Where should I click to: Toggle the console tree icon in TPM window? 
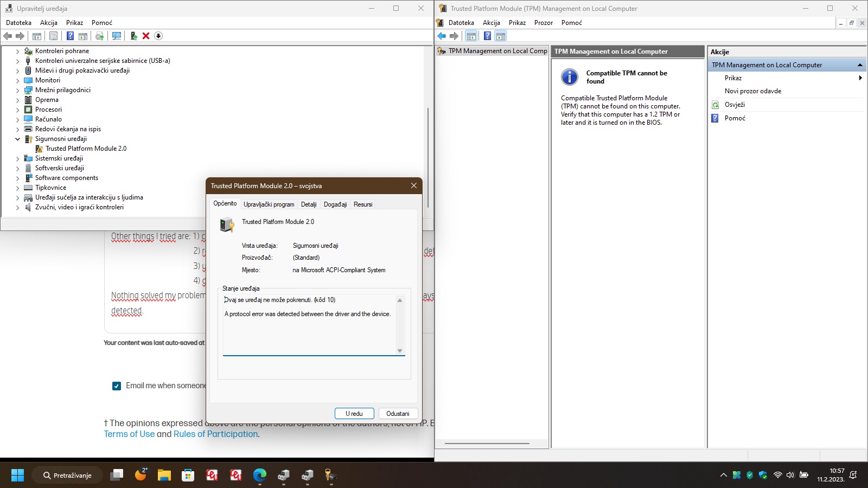coord(471,36)
